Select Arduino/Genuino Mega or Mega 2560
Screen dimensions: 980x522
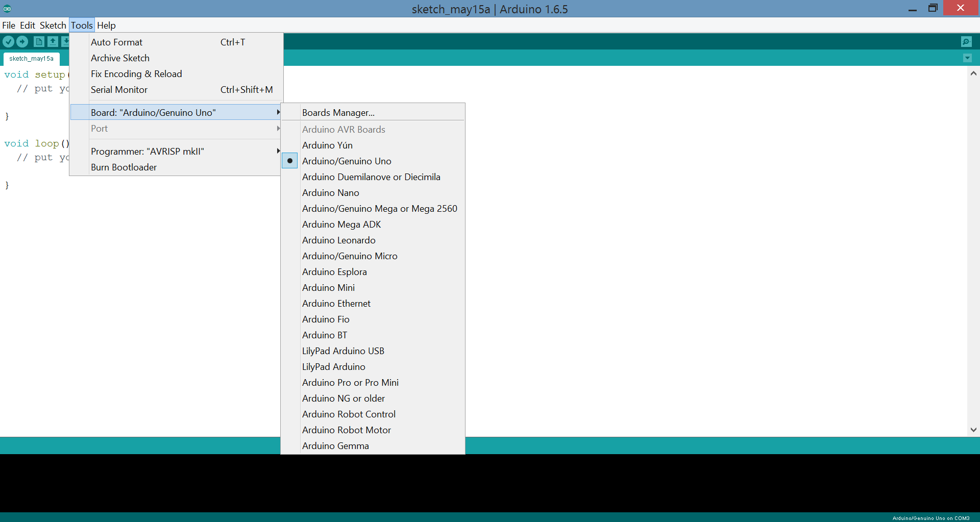[x=373, y=209]
